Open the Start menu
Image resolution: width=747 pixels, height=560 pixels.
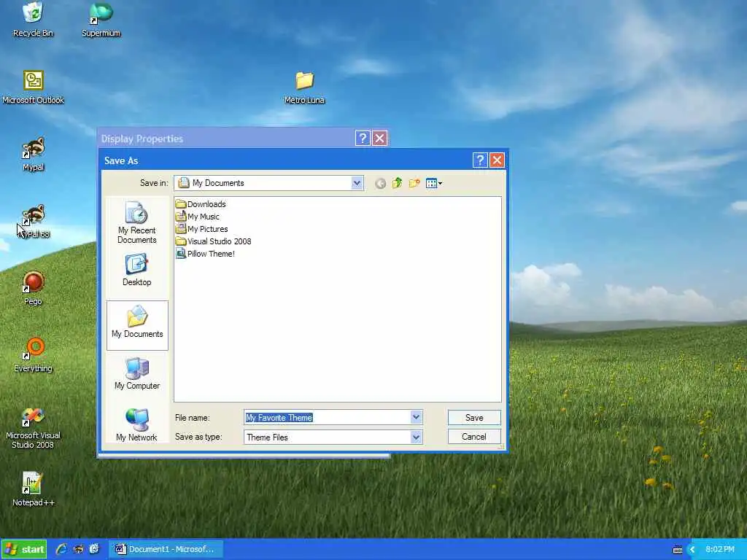(24, 550)
